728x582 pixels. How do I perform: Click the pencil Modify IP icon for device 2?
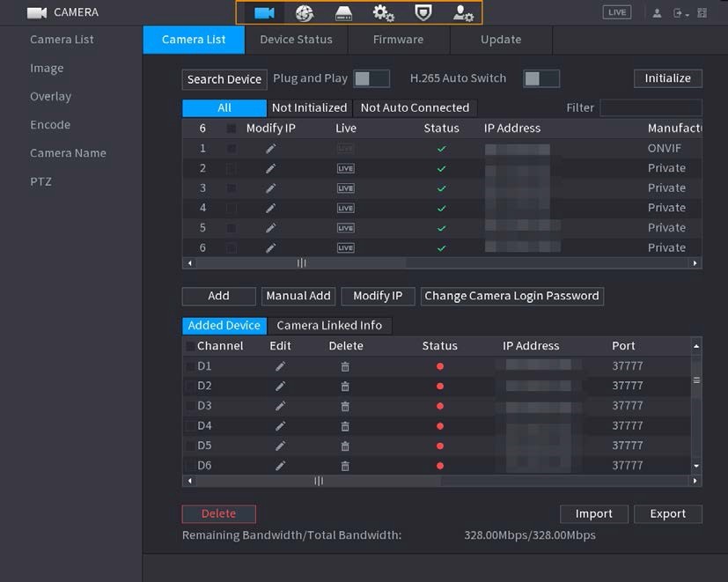270,168
